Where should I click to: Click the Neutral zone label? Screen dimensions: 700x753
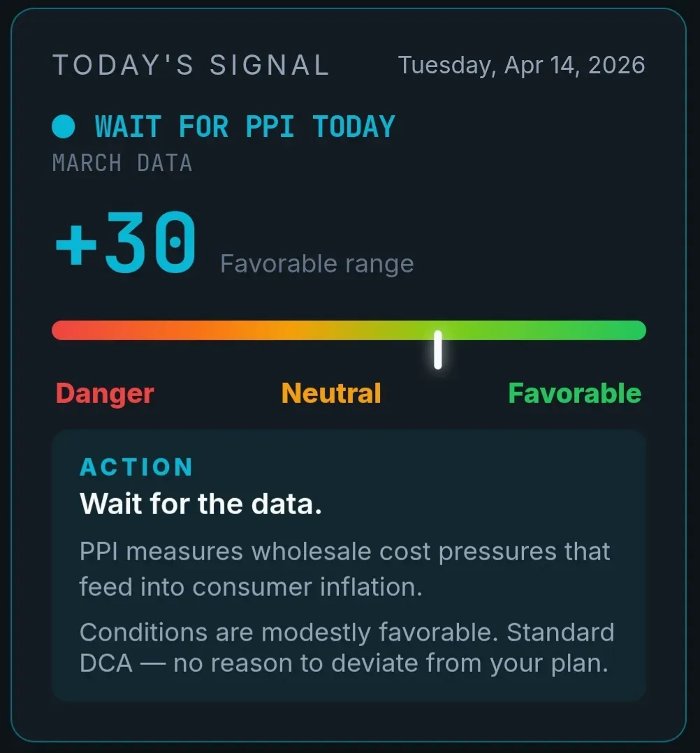330,393
